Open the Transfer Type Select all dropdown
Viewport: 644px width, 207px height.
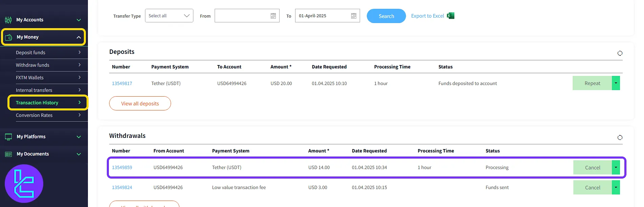point(169,16)
